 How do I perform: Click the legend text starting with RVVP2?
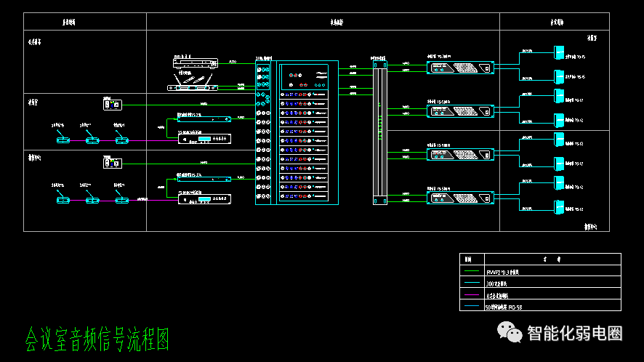click(503, 273)
